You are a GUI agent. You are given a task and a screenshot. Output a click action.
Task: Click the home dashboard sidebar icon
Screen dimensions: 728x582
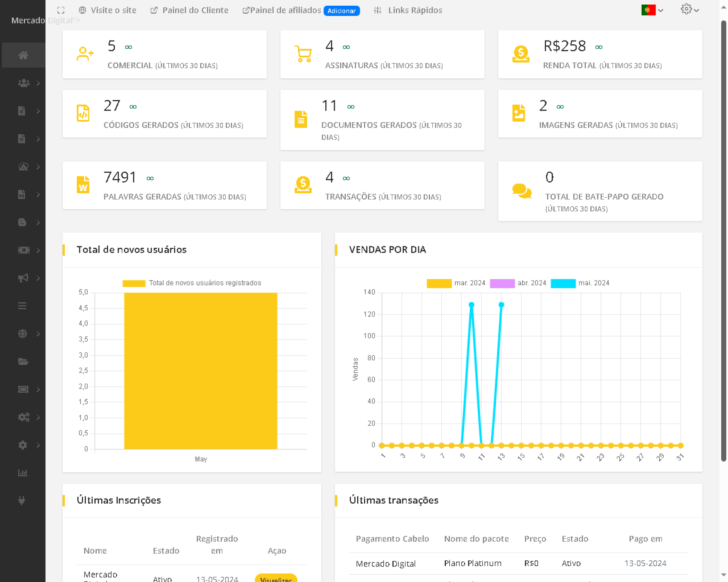point(23,55)
